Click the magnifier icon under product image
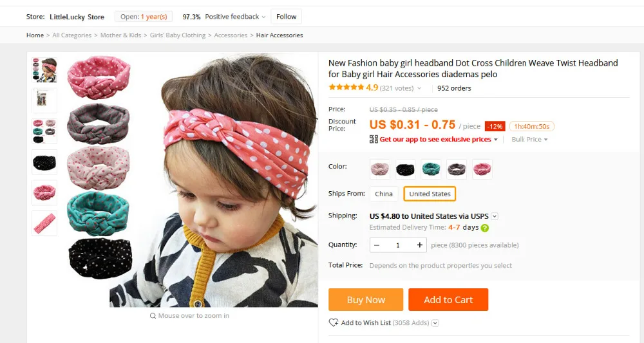 tap(153, 316)
